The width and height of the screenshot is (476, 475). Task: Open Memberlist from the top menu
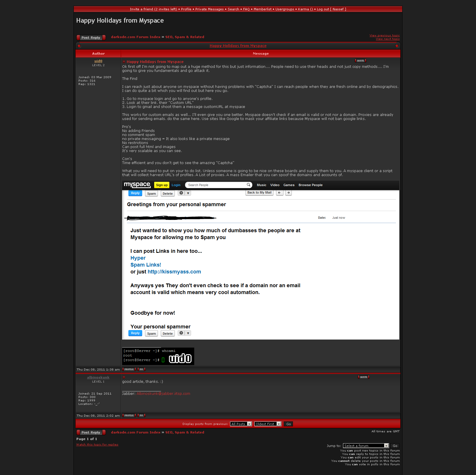click(x=262, y=9)
